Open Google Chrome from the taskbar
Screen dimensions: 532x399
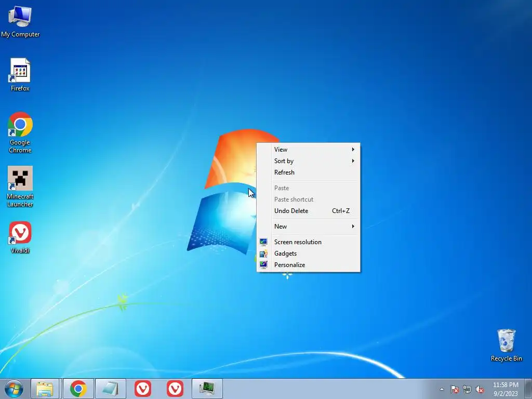(78, 389)
